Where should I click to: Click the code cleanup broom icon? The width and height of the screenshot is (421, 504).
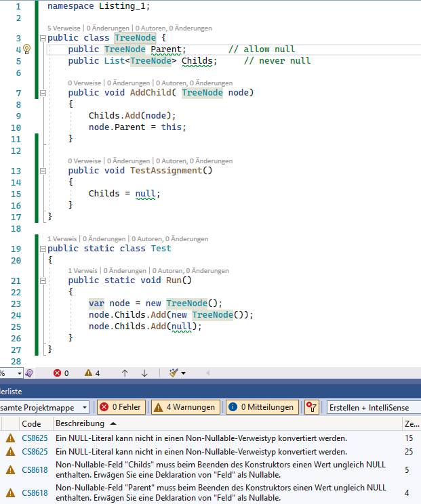coord(174,373)
